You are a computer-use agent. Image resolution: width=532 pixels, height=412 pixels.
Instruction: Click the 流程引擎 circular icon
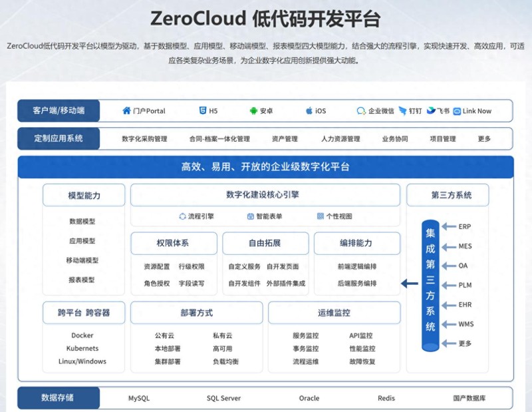(182, 216)
